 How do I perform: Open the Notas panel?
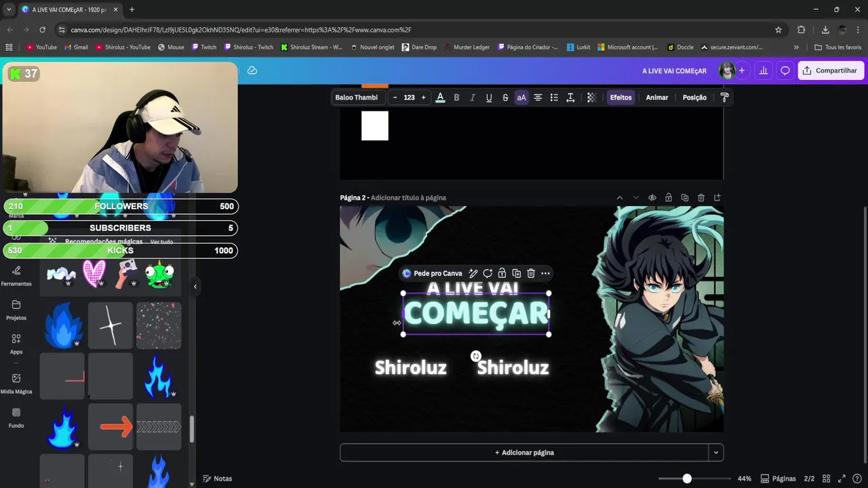tap(218, 479)
